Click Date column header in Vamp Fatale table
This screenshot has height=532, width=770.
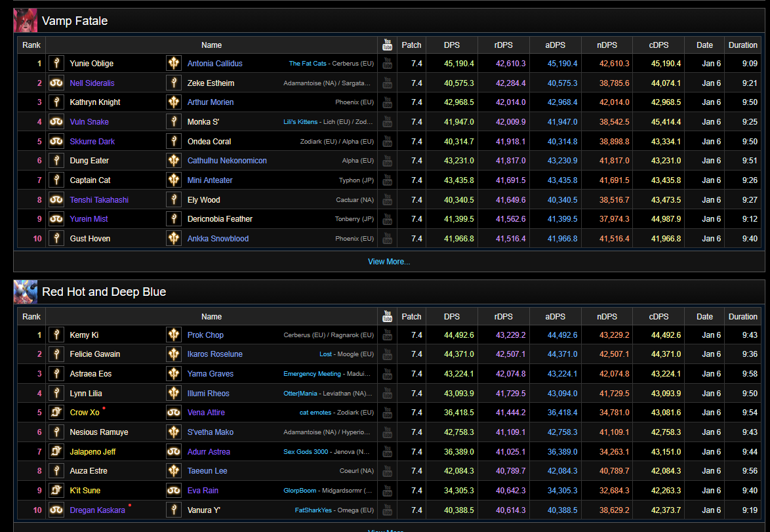704,45
